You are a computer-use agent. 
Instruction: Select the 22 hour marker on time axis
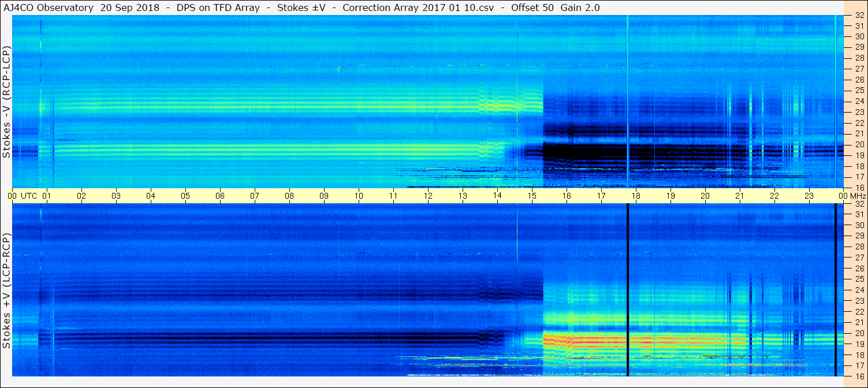click(x=774, y=196)
